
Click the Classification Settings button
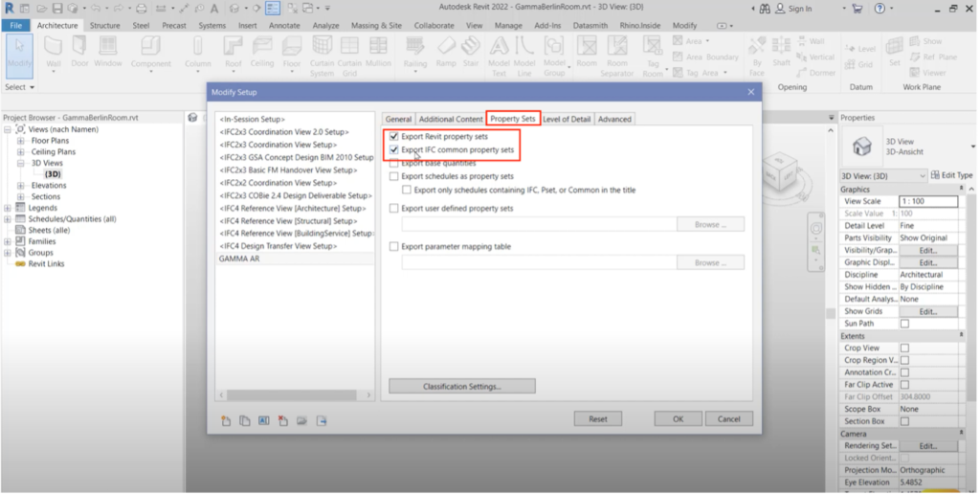pyautogui.click(x=462, y=386)
